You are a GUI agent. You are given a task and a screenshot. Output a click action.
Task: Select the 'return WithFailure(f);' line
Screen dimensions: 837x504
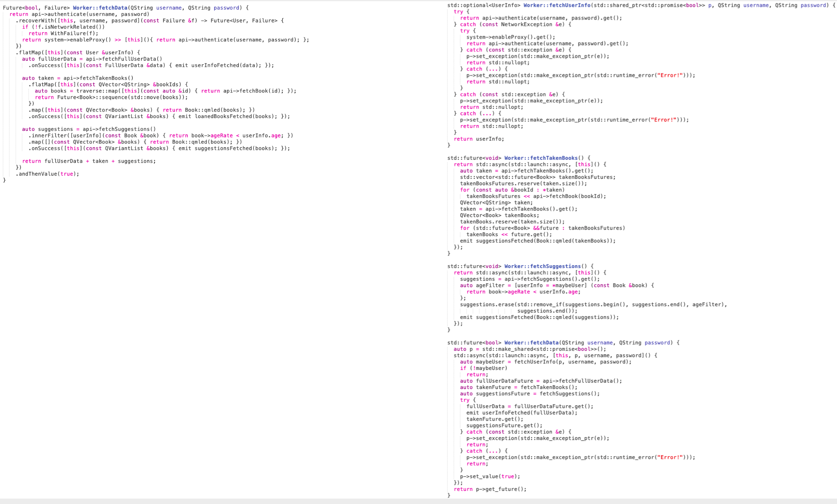63,33
